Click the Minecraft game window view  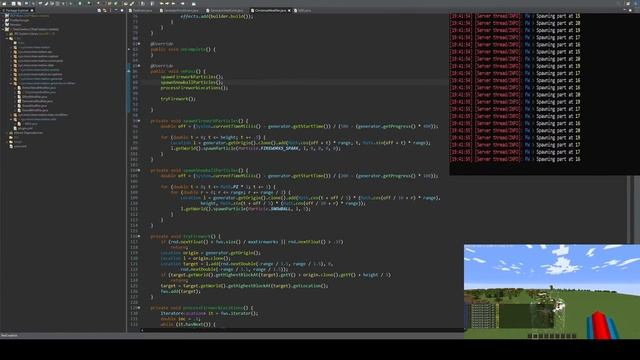(552, 291)
